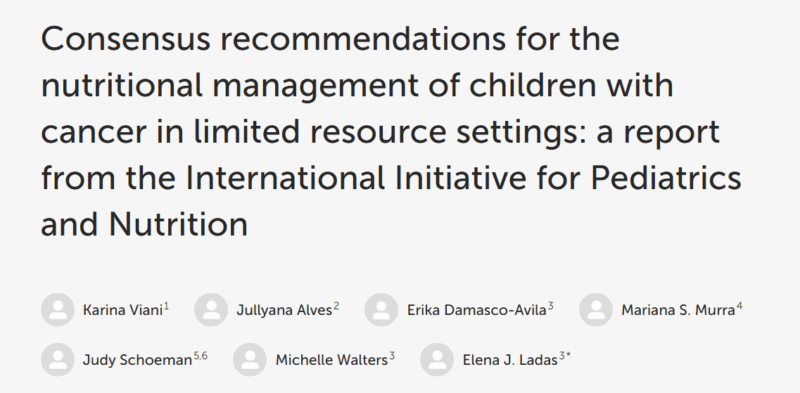
Task: Select the Erika Damasco-Avila author name
Action: click(x=477, y=310)
